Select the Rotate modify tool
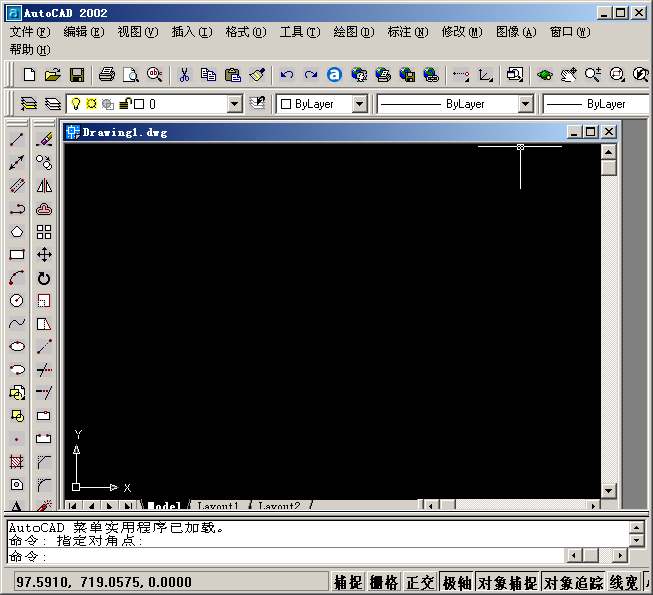This screenshot has height=595, width=653. [44, 278]
